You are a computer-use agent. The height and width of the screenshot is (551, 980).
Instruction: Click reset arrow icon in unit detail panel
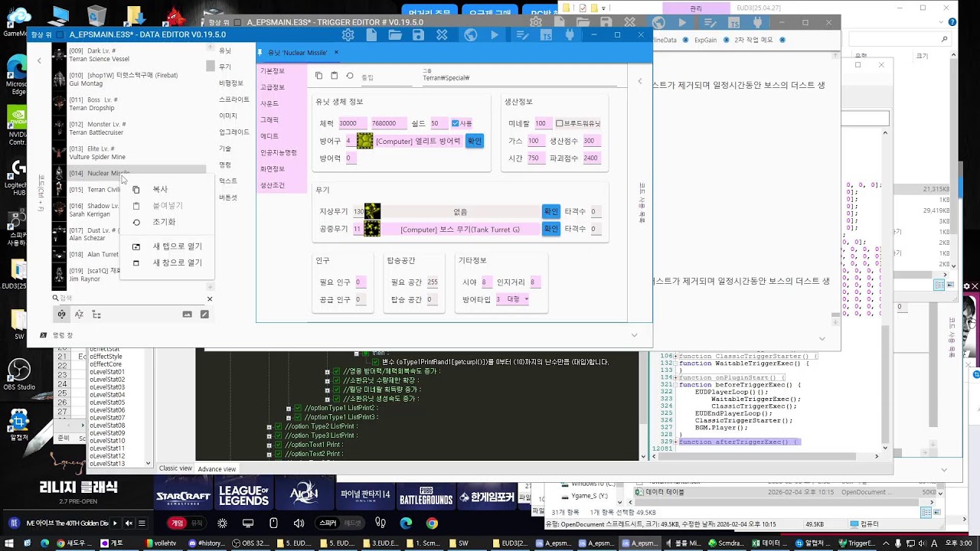350,76
